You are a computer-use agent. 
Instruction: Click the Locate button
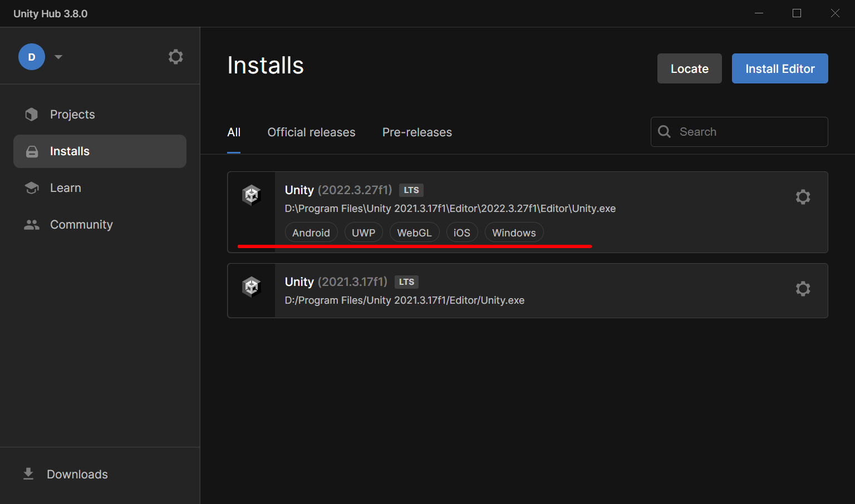point(690,68)
